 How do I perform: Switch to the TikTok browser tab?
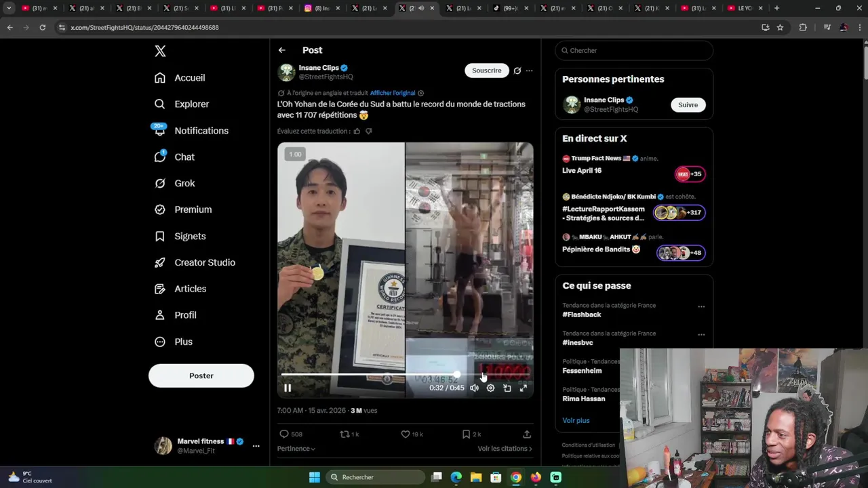click(x=511, y=8)
